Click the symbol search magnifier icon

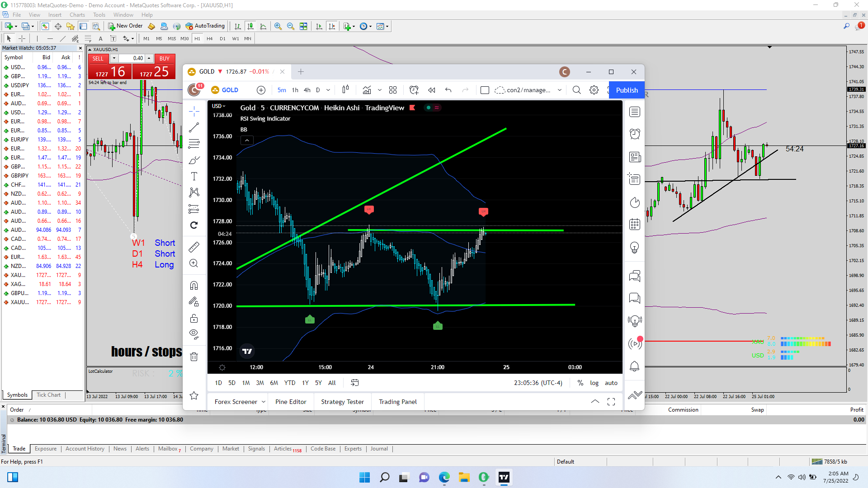click(x=576, y=90)
